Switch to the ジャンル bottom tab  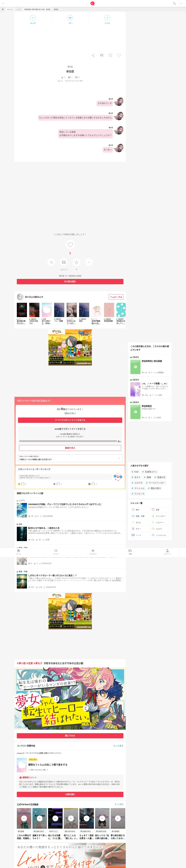click(56, 552)
